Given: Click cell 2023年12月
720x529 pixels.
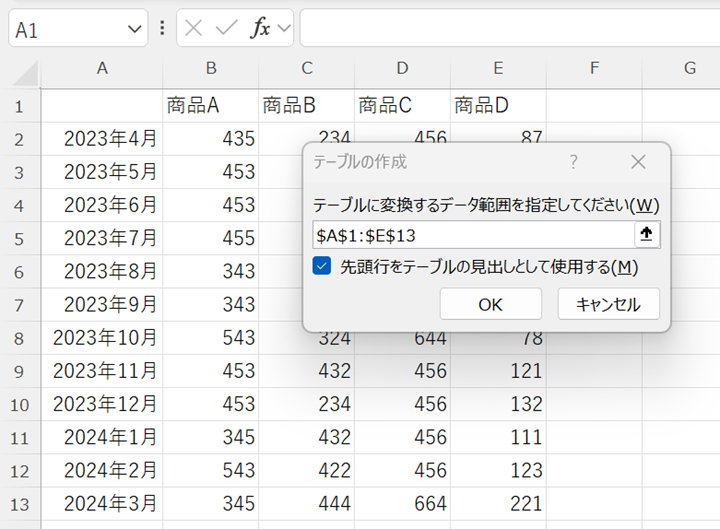Looking at the screenshot, I should pyautogui.click(x=102, y=404).
